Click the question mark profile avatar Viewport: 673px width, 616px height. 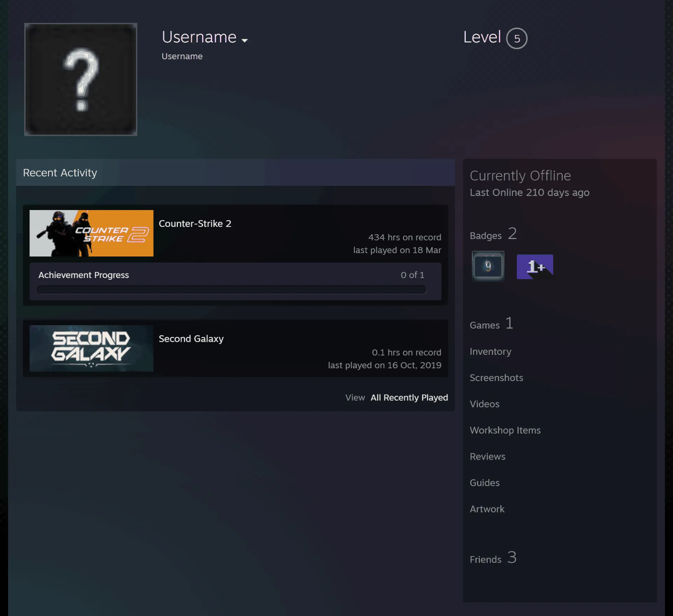tap(81, 80)
